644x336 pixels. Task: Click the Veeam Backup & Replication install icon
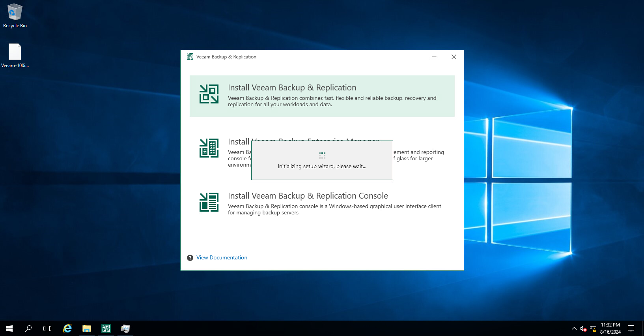pyautogui.click(x=209, y=94)
